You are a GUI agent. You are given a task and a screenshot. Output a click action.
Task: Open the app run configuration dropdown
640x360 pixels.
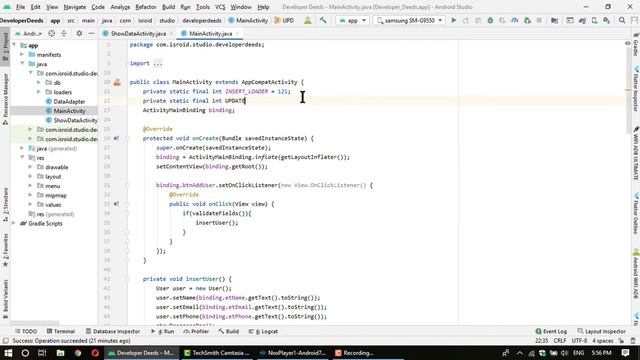tap(353, 20)
